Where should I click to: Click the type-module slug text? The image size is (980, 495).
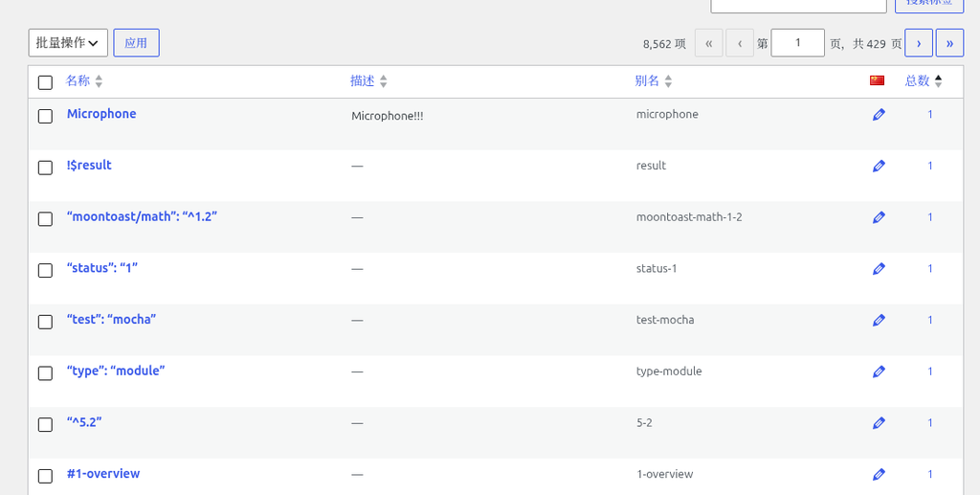[x=669, y=371]
